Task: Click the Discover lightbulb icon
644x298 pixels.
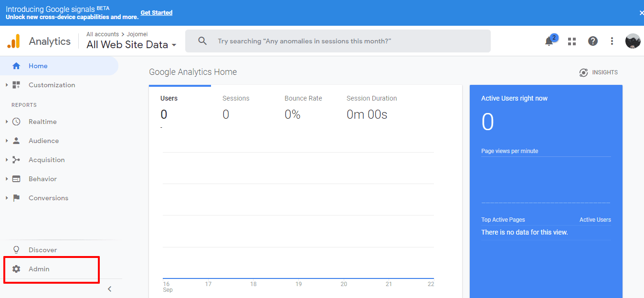Action: [x=16, y=250]
